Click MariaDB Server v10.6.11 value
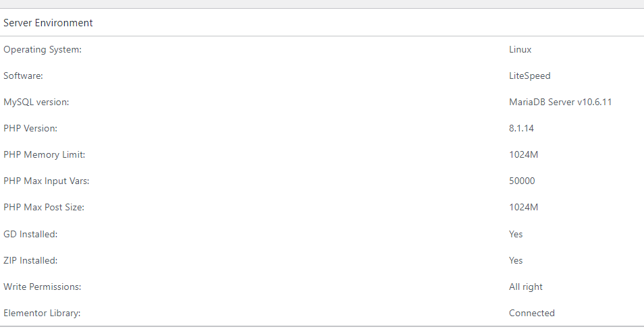Screen dimensions: 644x329 pyautogui.click(x=560, y=102)
